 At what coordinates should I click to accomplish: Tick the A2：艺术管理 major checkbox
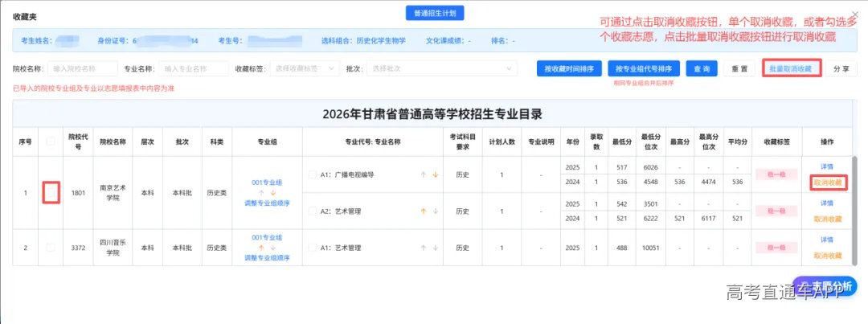[313, 211]
